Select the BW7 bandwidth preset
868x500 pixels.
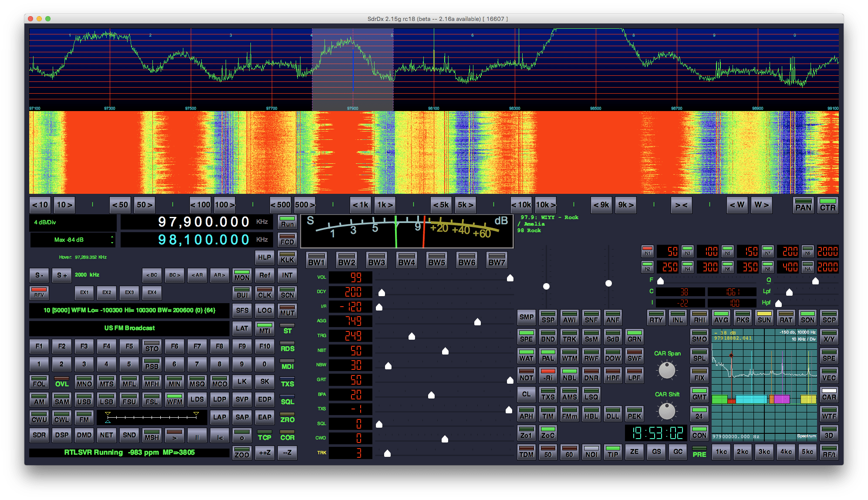tap(496, 260)
